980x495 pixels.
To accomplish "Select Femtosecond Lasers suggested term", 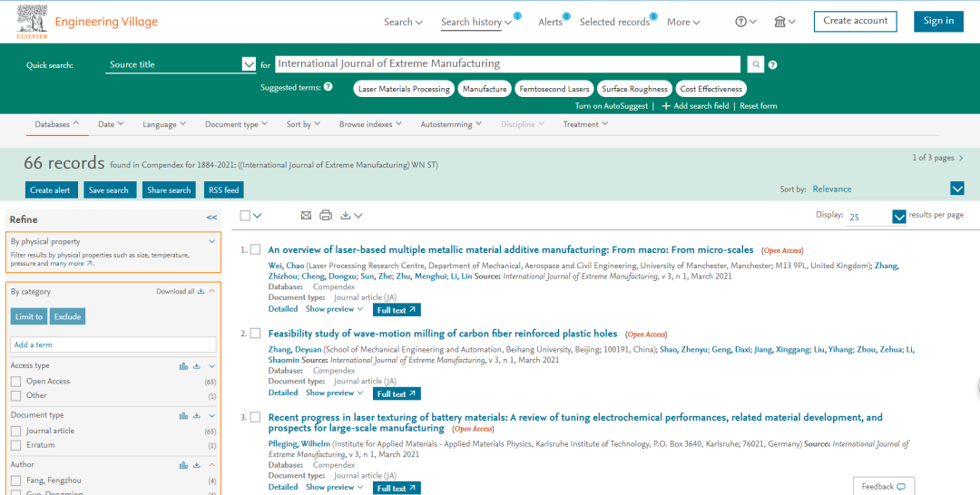I will [x=554, y=89].
